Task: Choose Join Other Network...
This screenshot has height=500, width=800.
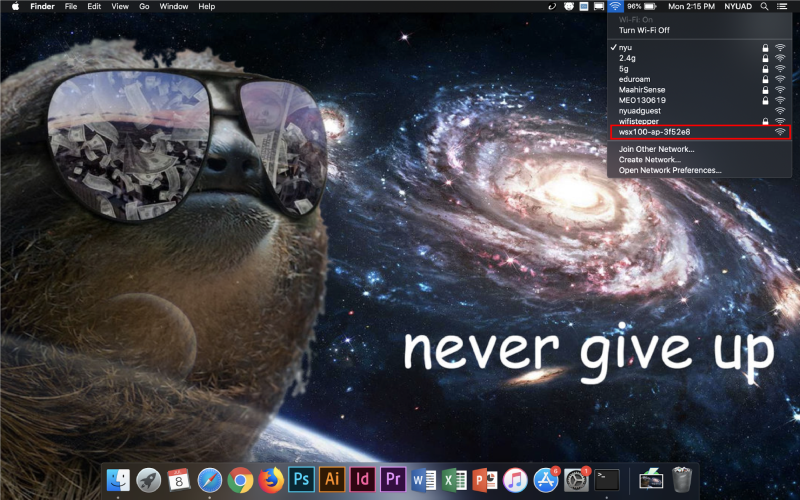Action: (699, 149)
